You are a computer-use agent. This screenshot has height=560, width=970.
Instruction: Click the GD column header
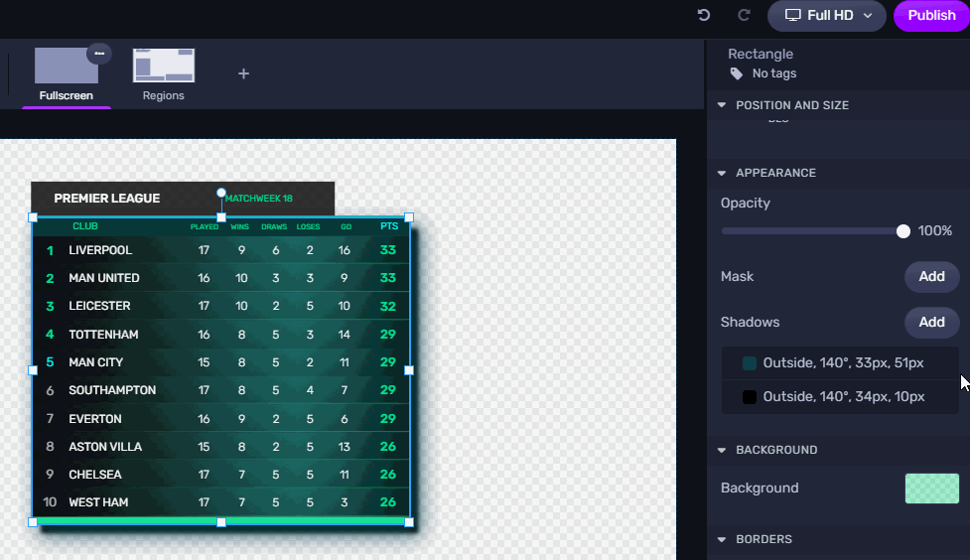[346, 227]
